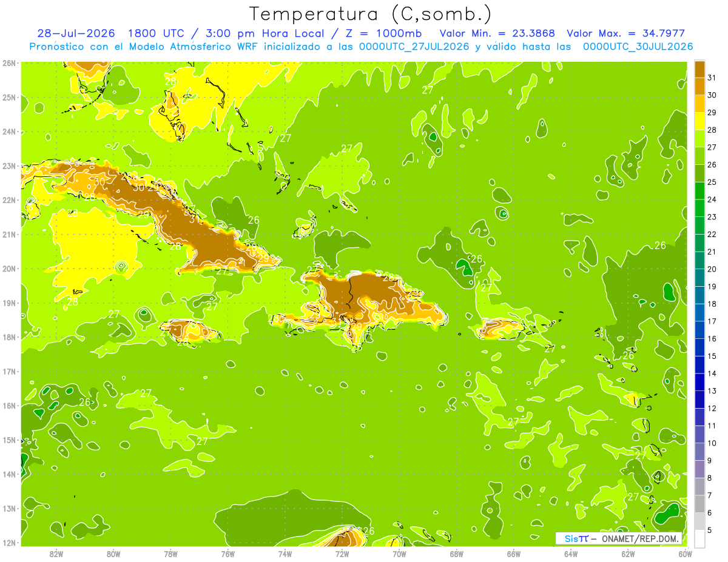Image resolution: width=728 pixels, height=562 pixels.
Task: Click the color bar label "5"
Action: point(710,530)
